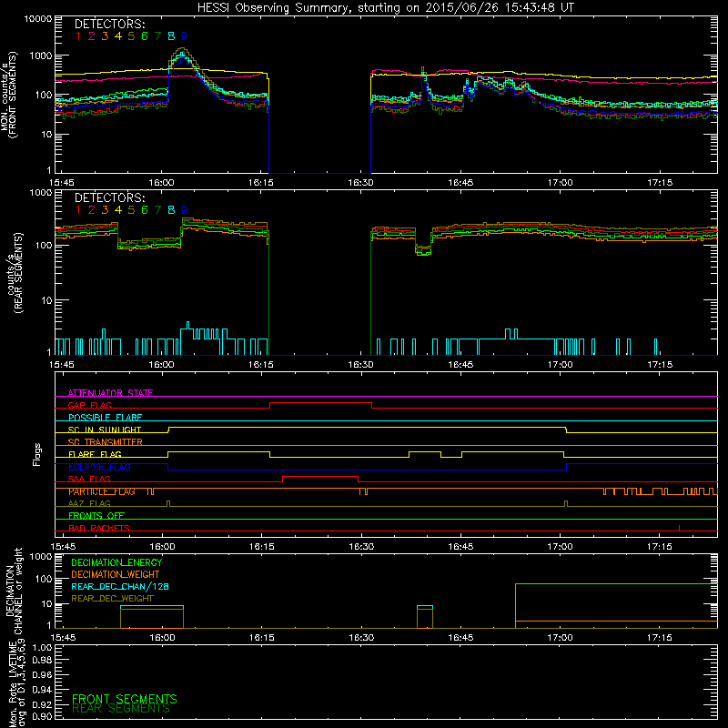
Task: Select cyan detector number 8 in the front segments legend
Action: point(171,36)
